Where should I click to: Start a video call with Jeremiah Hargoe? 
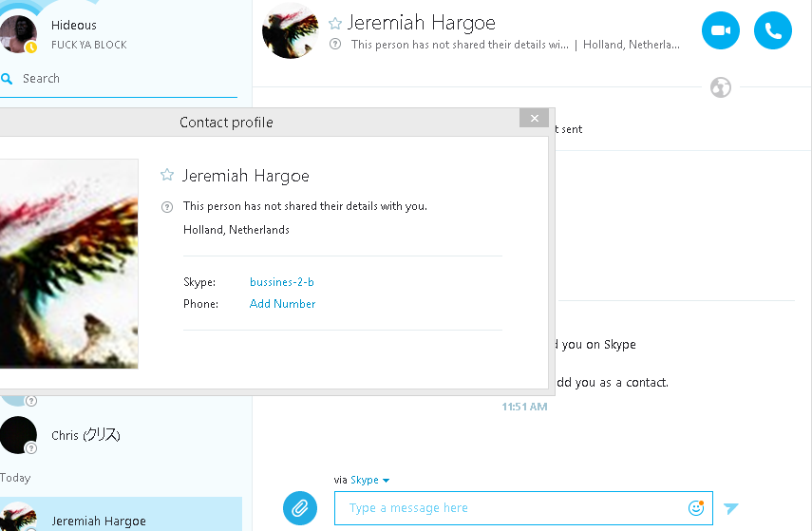pos(720,31)
